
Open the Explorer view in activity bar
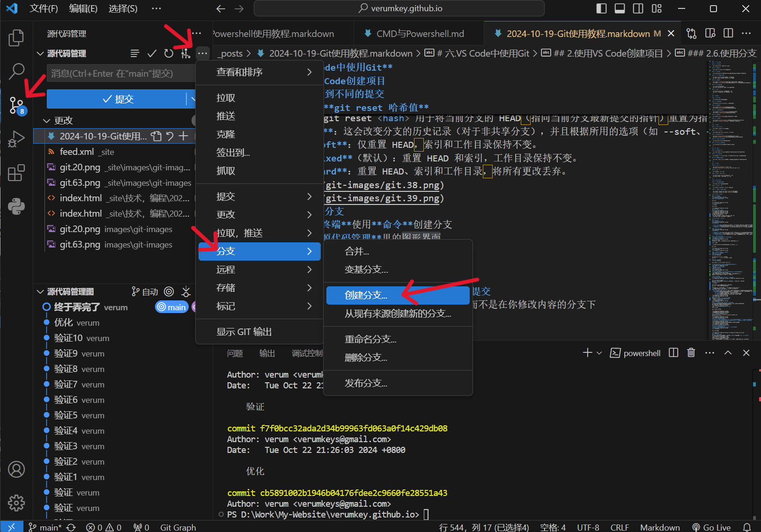click(16, 38)
